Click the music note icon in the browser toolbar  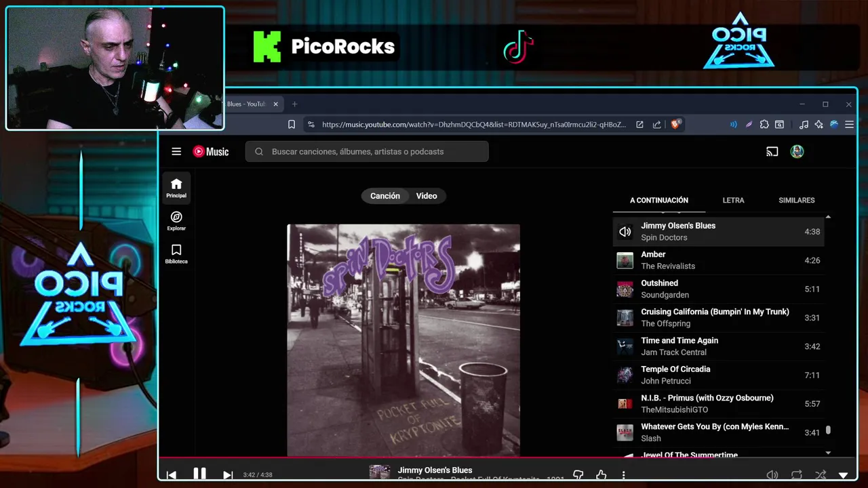pos(804,125)
